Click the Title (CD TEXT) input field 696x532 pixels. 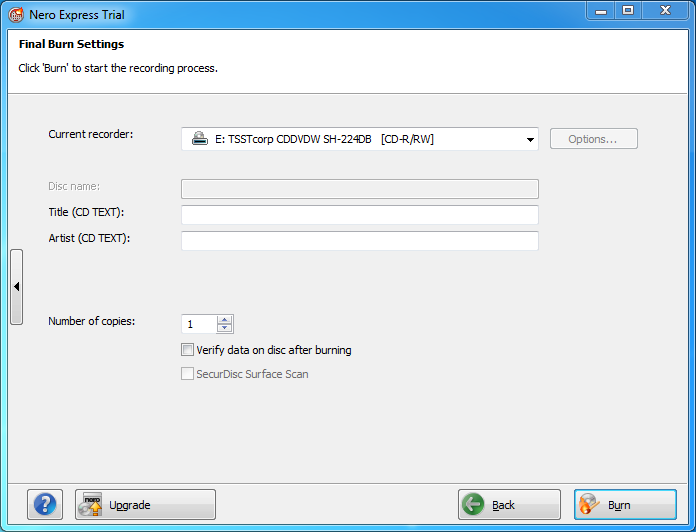coord(360,215)
